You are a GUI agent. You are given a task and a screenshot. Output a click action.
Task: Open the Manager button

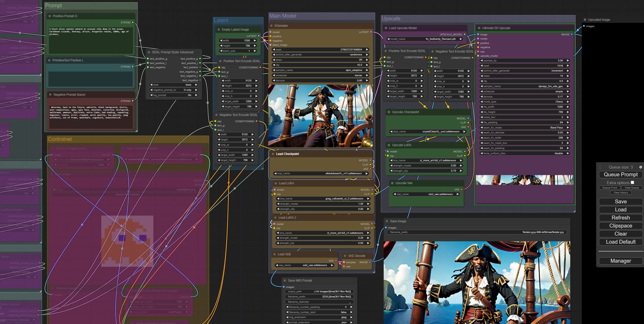(621, 261)
